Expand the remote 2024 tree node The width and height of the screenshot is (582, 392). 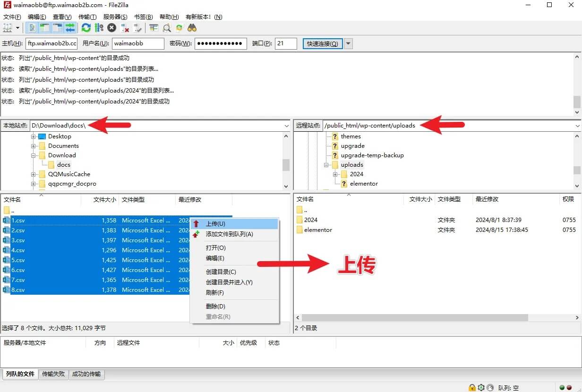[x=336, y=174]
